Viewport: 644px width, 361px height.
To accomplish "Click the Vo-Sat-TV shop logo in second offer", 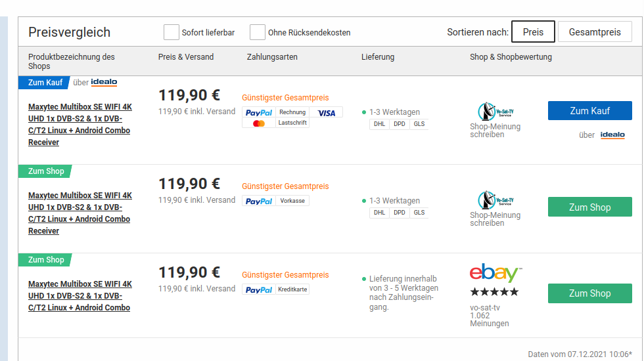I will coord(495,200).
